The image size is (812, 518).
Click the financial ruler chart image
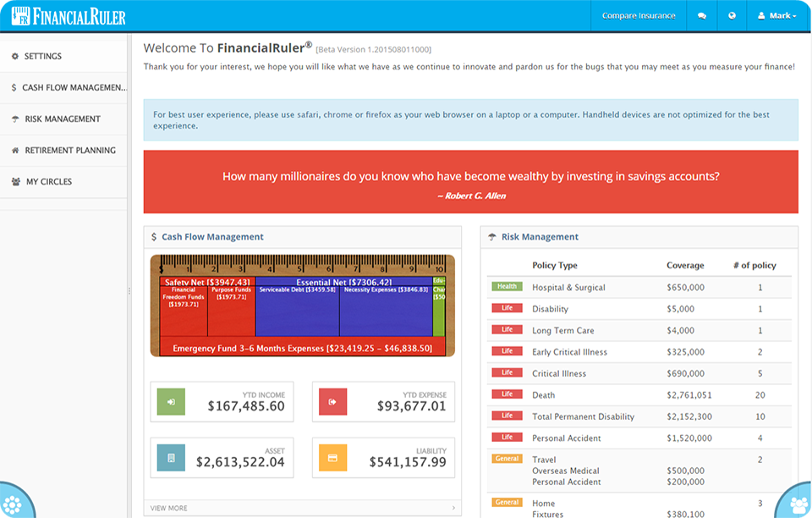tap(303, 306)
